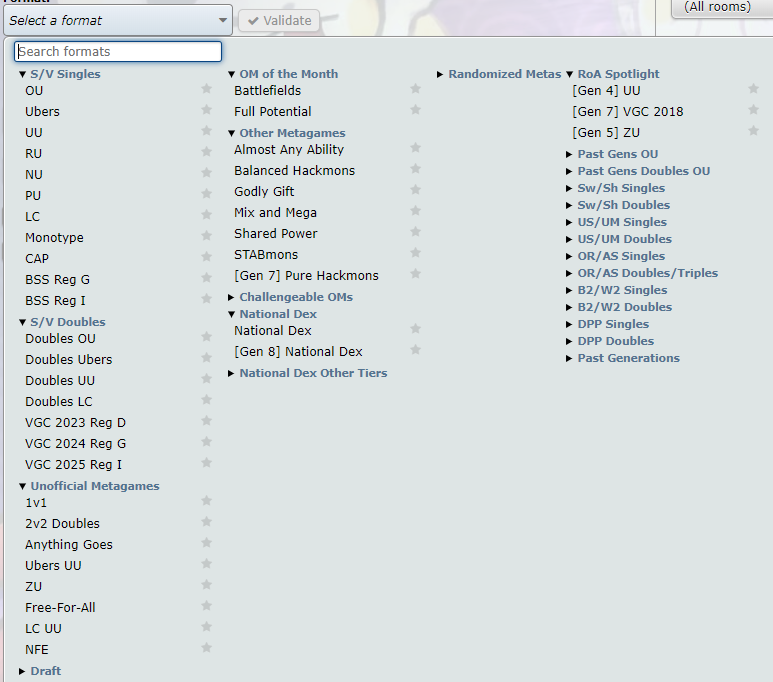Image resolution: width=773 pixels, height=682 pixels.
Task: Collapse the Other Metagames section
Action: point(287,133)
